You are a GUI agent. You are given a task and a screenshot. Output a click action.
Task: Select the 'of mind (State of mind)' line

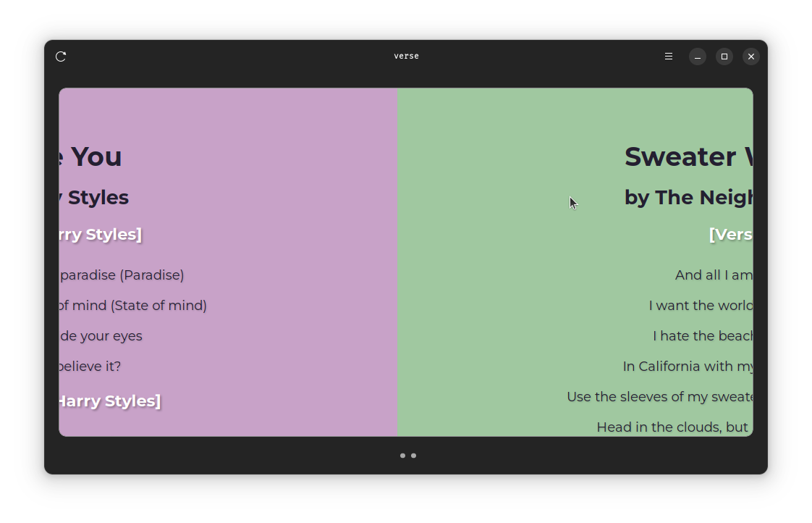(133, 305)
